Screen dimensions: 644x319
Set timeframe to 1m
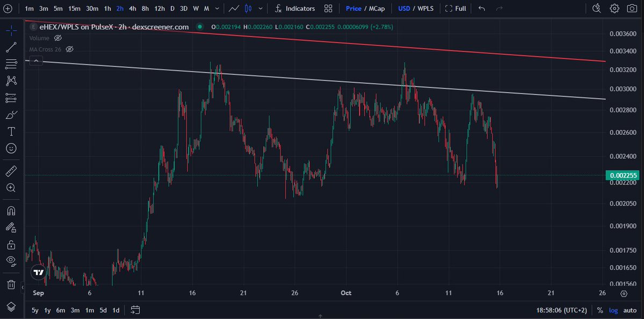point(29,8)
